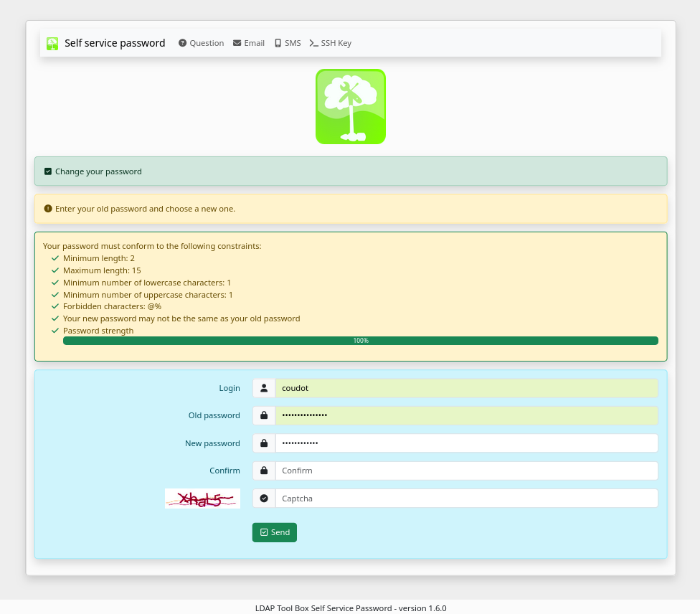The width and height of the screenshot is (700, 614).
Task: Click the question mark icon in navbar
Action: point(183,43)
